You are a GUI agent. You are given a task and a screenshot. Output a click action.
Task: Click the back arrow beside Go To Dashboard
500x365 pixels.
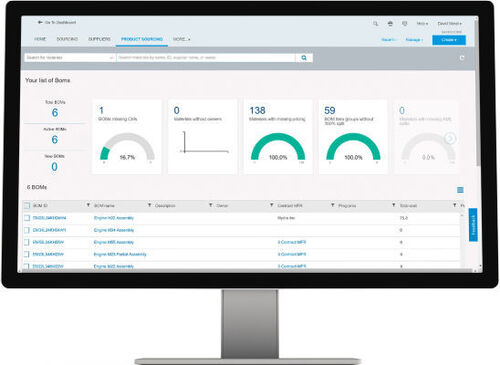coord(40,22)
